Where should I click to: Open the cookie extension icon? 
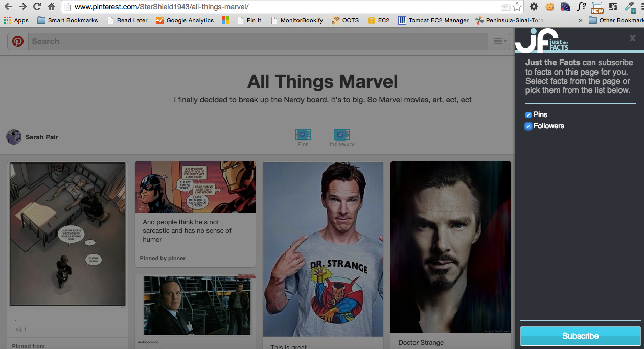(x=549, y=7)
